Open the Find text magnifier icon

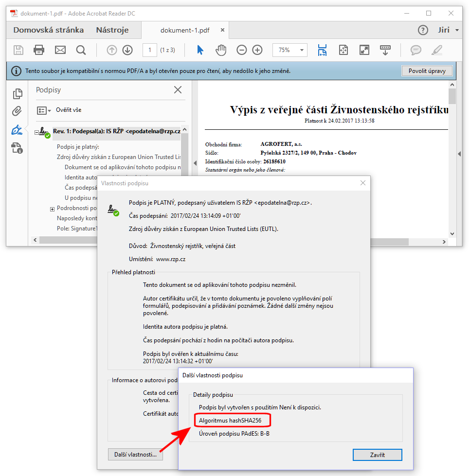point(81,50)
